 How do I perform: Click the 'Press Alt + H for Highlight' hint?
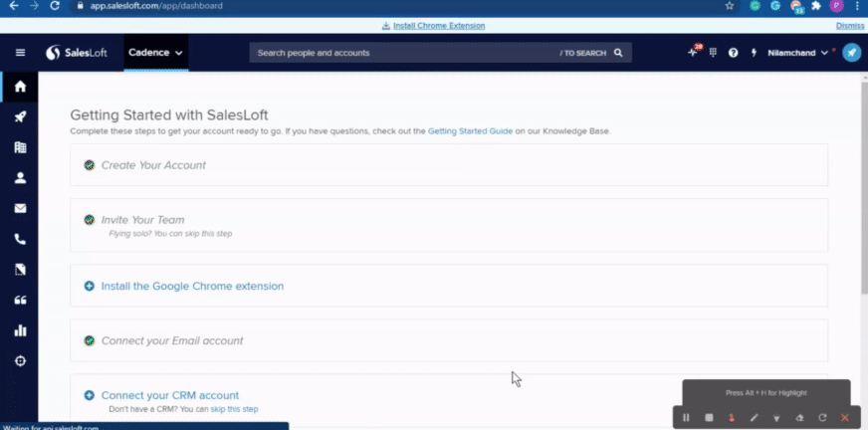coord(766,393)
